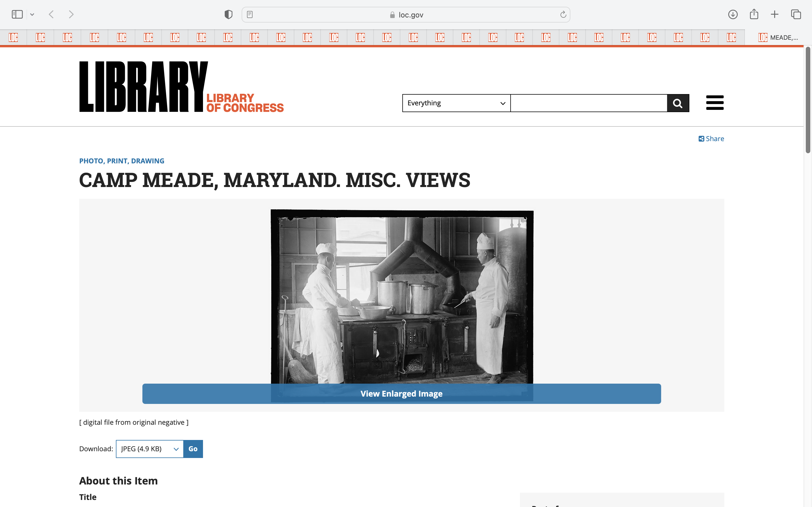Viewport: 812px width, 507px height.
Task: Click the reader view page icon
Action: 250,14
